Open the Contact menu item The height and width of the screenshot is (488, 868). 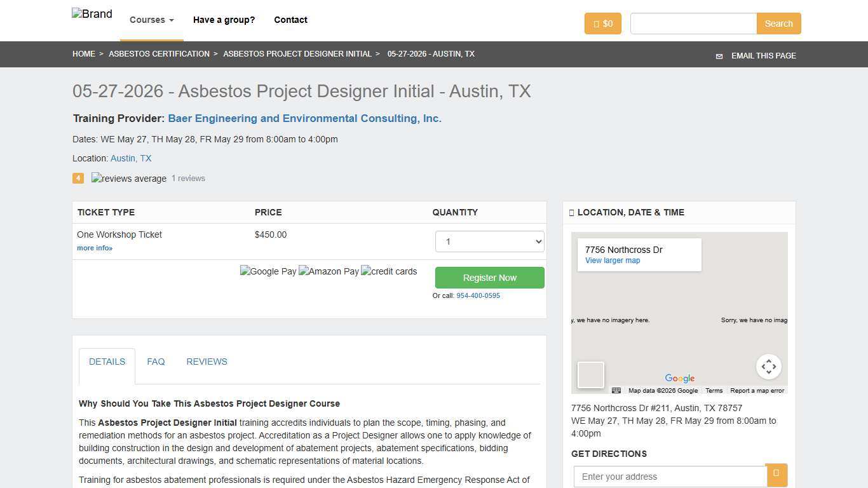290,20
